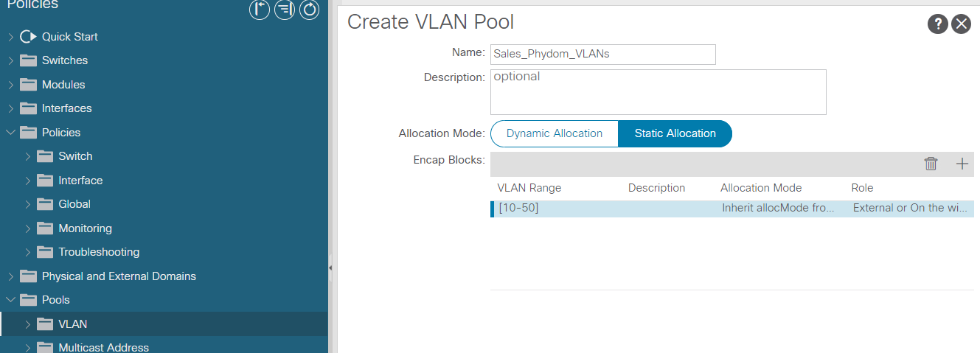Select Static Allocation mode

click(x=675, y=133)
